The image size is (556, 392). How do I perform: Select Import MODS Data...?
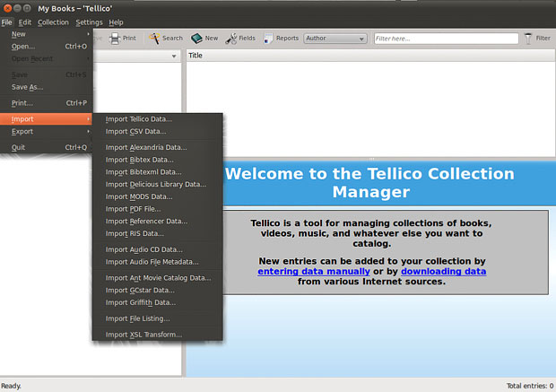158,196
